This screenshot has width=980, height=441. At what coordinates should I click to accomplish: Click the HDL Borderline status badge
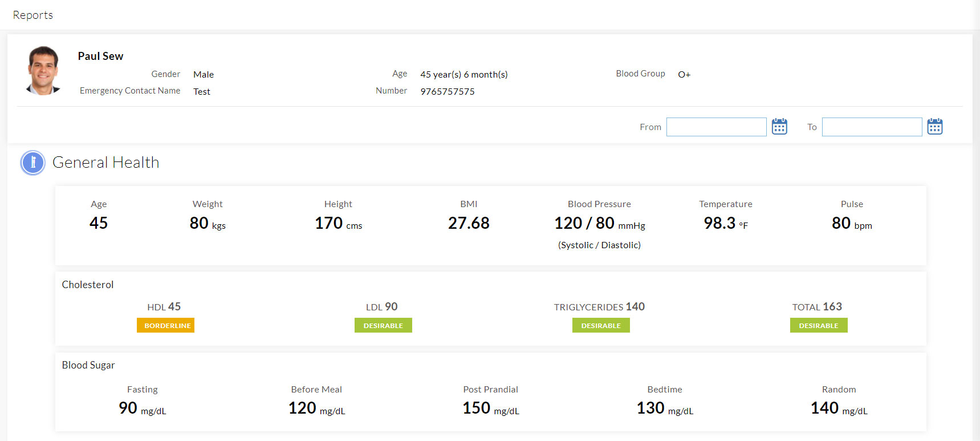tap(165, 325)
